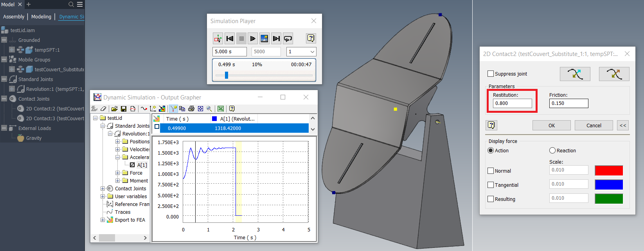Expand Contact Joints node in Grapher tree
The height and width of the screenshot is (251, 644).
tap(103, 188)
